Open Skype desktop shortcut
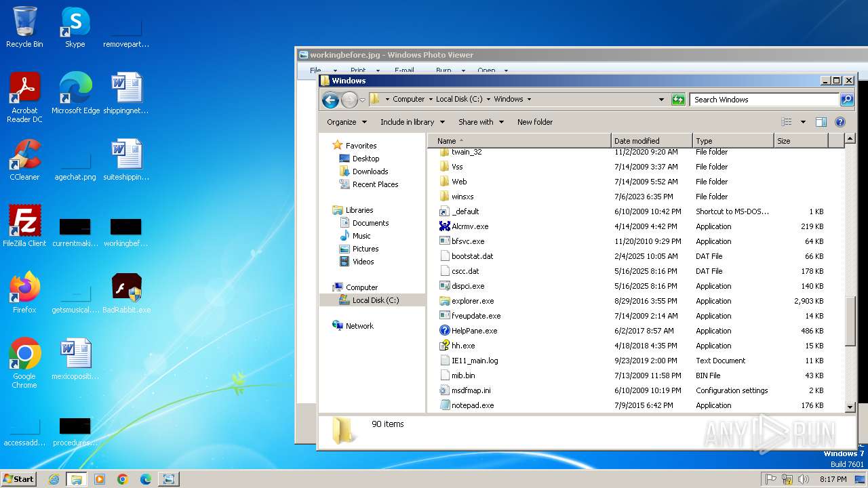This screenshot has width=868, height=488. point(75,27)
